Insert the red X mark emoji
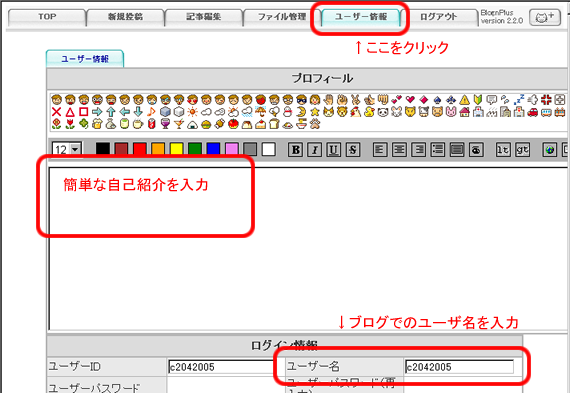The width and height of the screenshot is (570, 393). click(x=56, y=112)
